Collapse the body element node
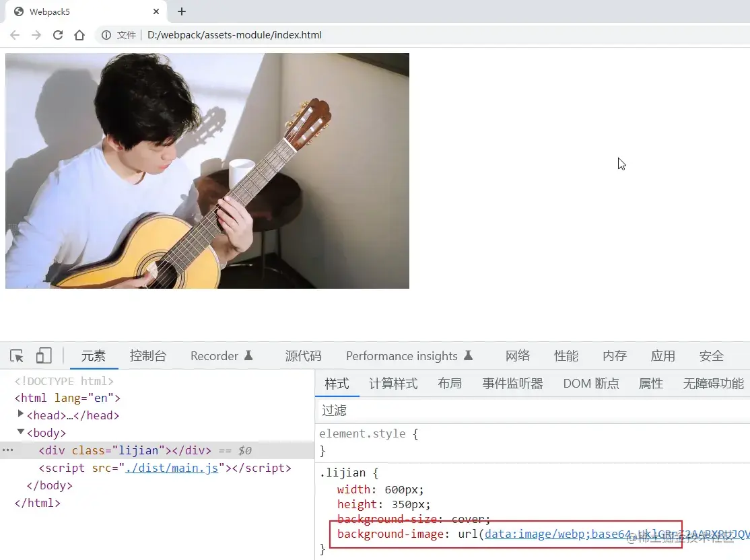This screenshot has width=750, height=560. tap(20, 432)
